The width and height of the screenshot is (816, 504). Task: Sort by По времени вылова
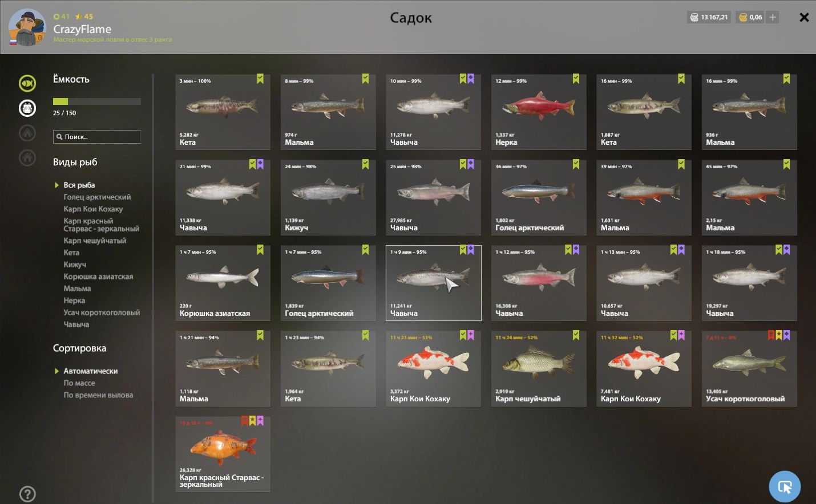tap(98, 395)
